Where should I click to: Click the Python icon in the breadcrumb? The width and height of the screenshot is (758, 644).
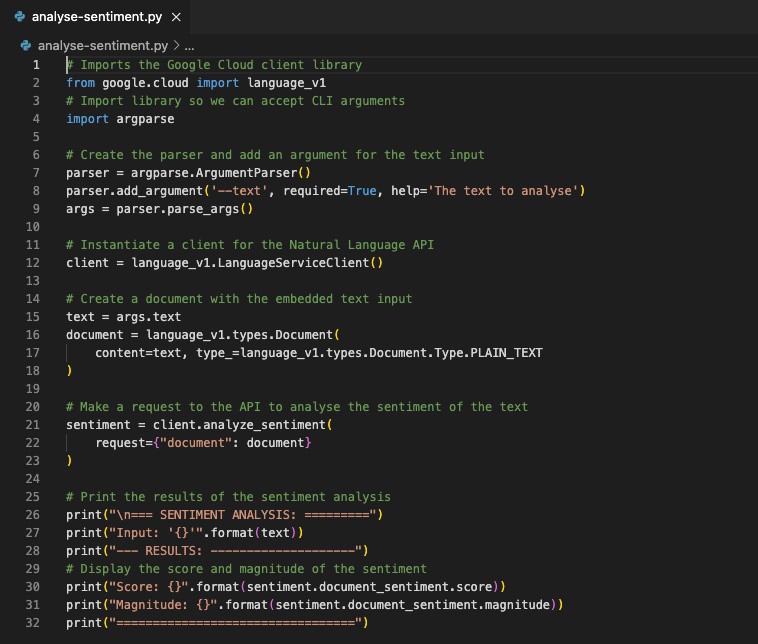pyautogui.click(x=26, y=45)
